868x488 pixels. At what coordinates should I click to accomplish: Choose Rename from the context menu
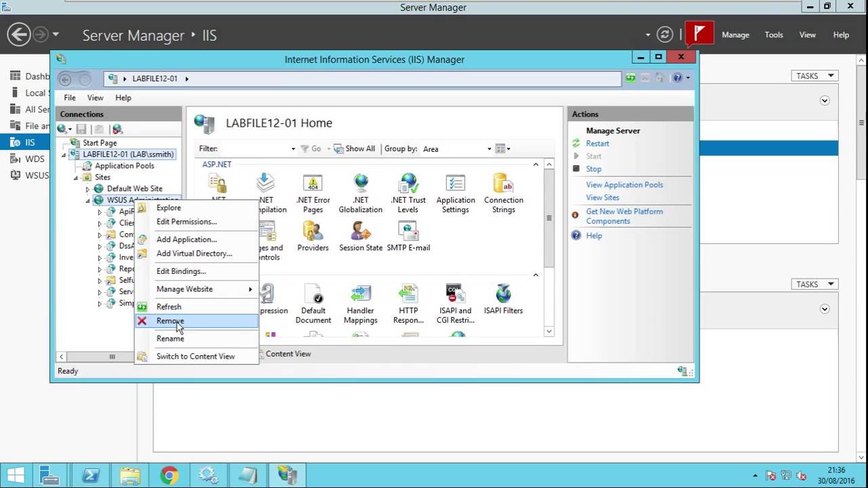[x=197, y=338]
